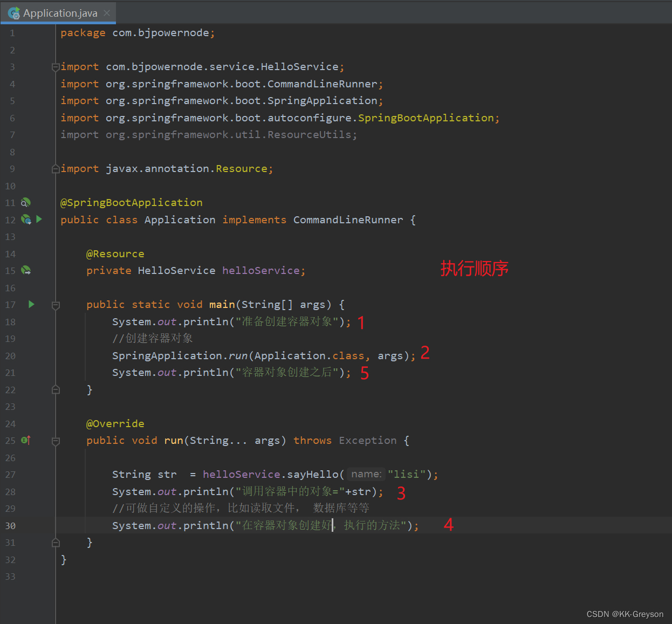Click the helloService field name on line 15
The height and width of the screenshot is (624, 672).
[x=261, y=271]
